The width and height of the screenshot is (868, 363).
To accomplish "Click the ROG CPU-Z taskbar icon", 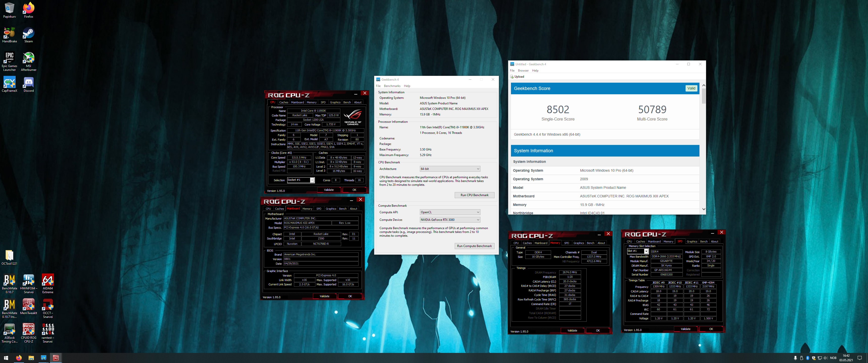I will [56, 358].
